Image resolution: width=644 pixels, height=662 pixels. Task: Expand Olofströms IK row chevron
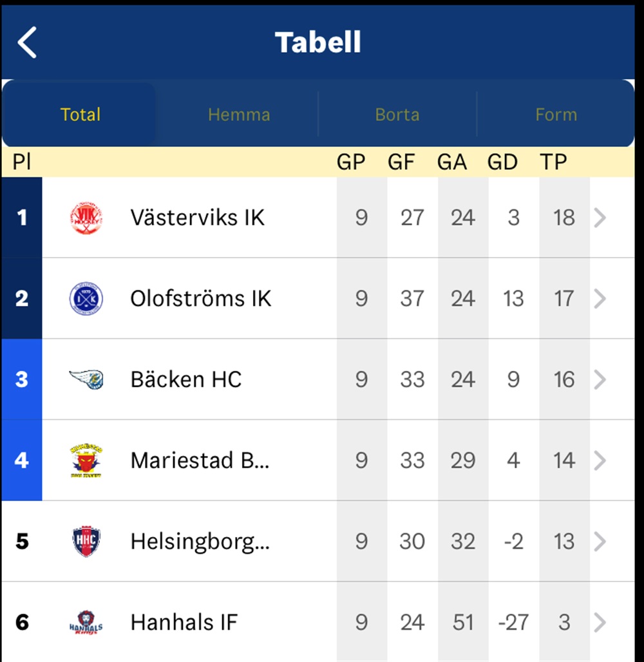click(600, 299)
